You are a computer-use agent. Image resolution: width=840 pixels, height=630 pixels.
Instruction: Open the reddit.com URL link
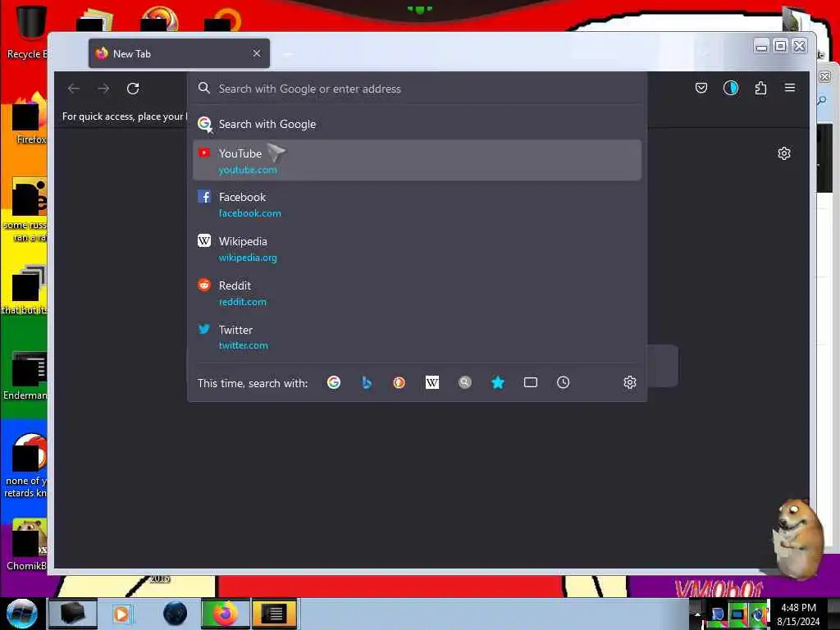point(242,302)
